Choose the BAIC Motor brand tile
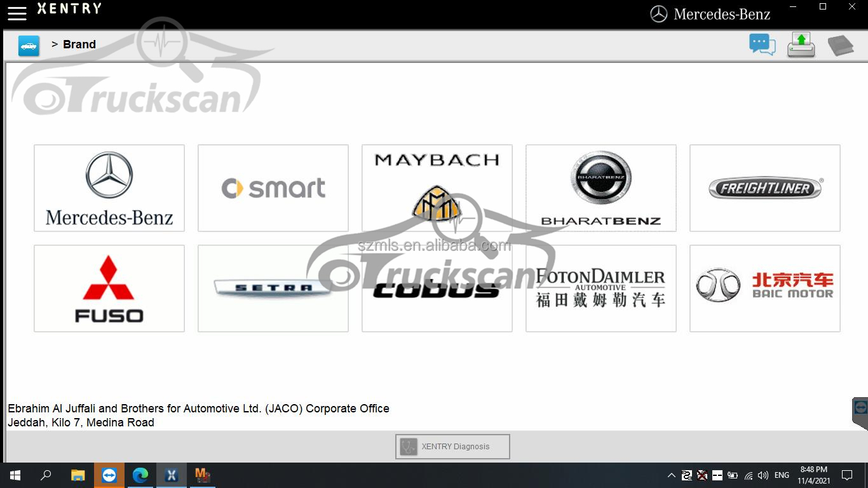This screenshot has height=488, width=868. click(765, 288)
